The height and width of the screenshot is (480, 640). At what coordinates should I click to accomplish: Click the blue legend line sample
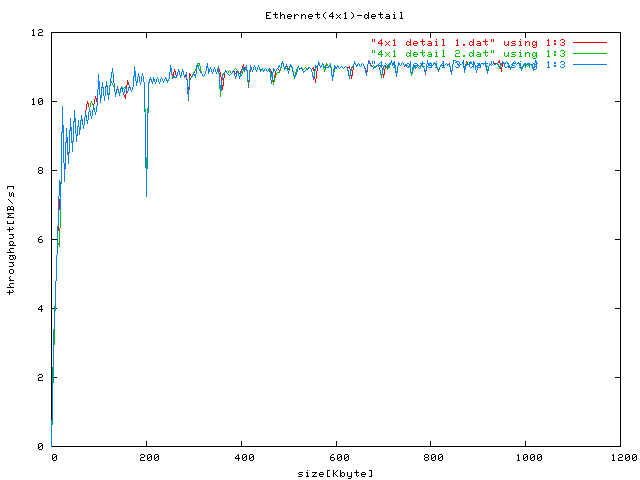coord(590,64)
